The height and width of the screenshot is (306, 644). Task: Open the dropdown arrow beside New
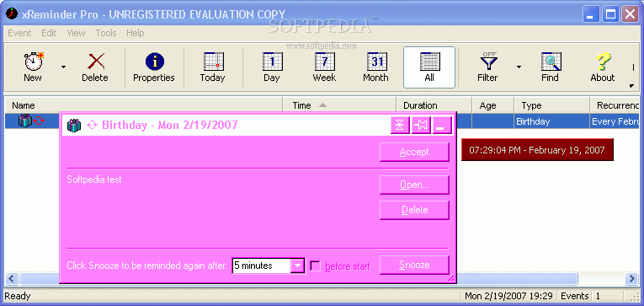coord(63,67)
